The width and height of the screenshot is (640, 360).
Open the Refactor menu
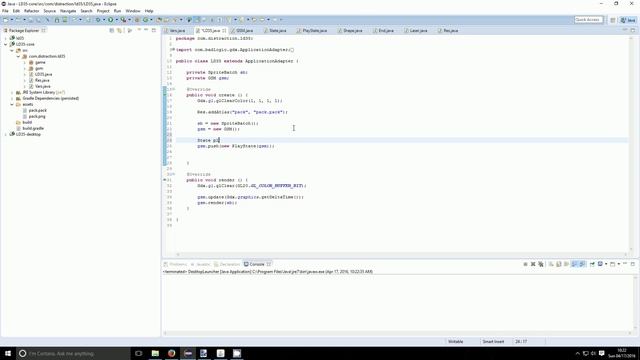coord(31,11)
